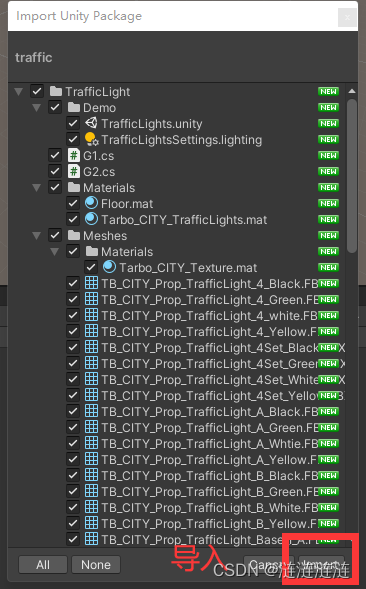Click the lighting settings icon for TrafficLightsSettings.lighting
This screenshot has height=589, width=366.
[91, 139]
